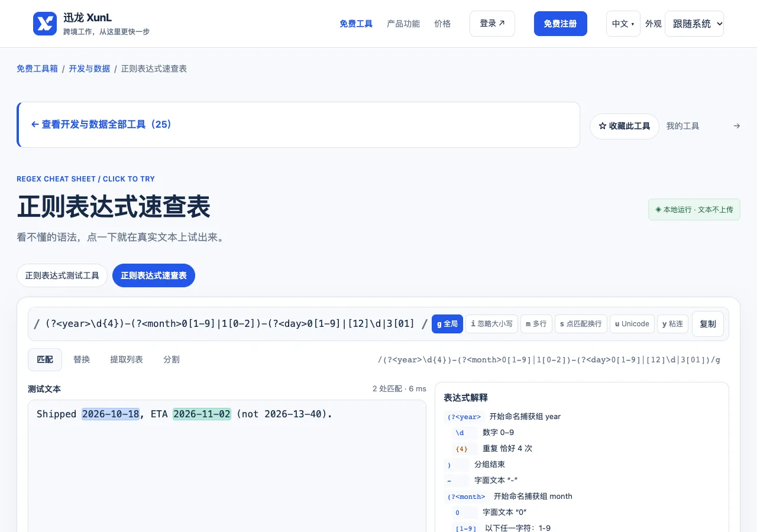The image size is (757, 532).
Task: Open the 跟随系统 appearance dropdown
Action: (694, 24)
